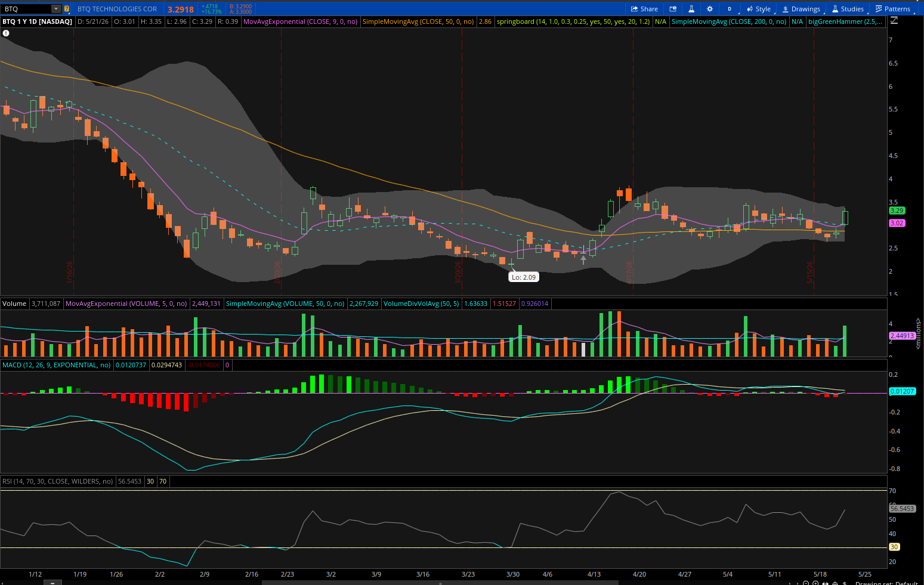Click the magenta 3.02 price axis label

[x=897, y=223]
